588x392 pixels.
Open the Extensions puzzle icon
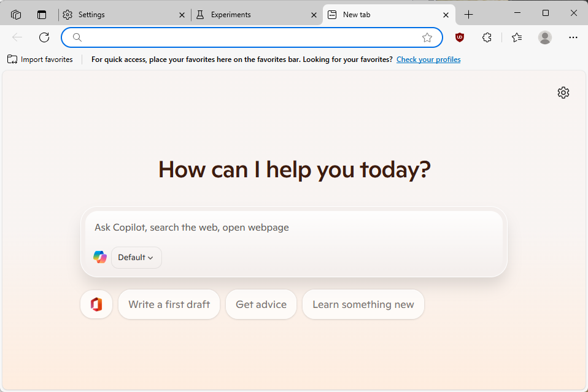(x=487, y=37)
